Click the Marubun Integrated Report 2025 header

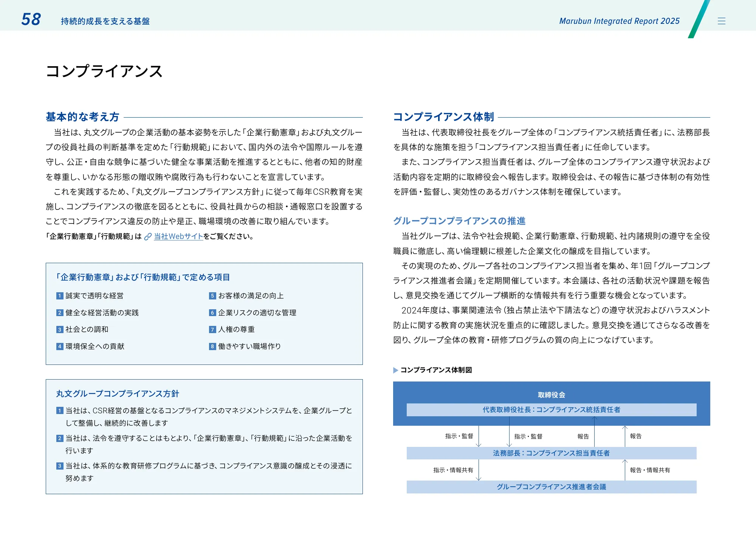[619, 21]
